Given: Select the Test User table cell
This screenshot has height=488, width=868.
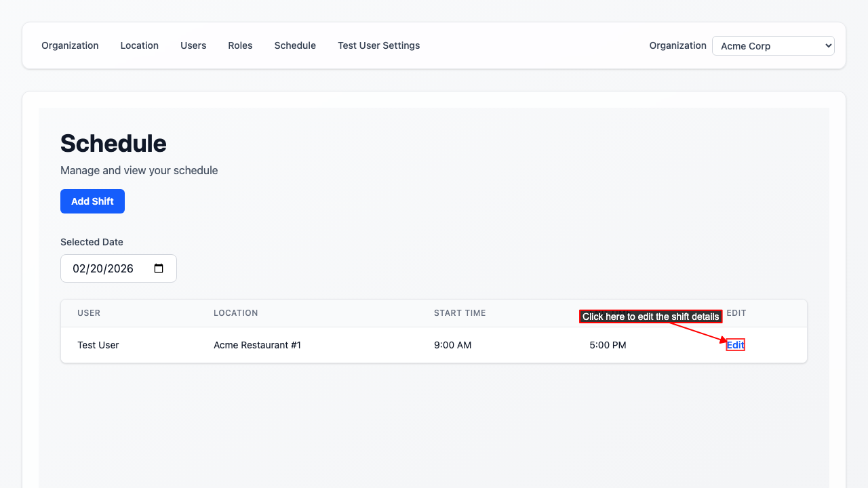Looking at the screenshot, I should pyautogui.click(x=98, y=345).
